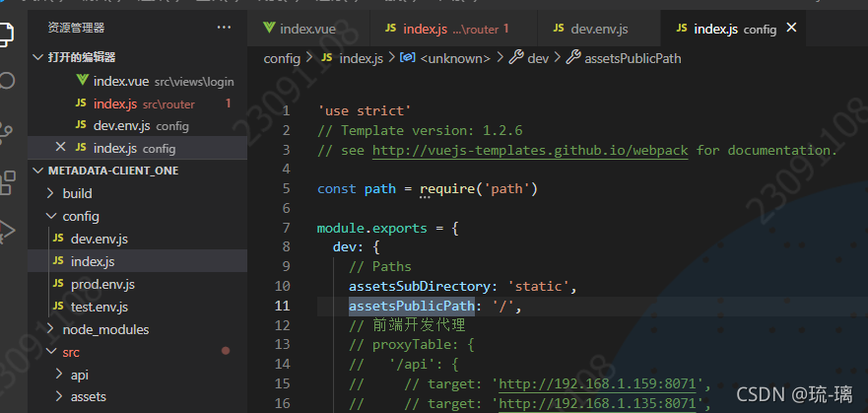Screen dimensions: 868x413
Task: Close index.js config in open editors list
Action: 61,147
